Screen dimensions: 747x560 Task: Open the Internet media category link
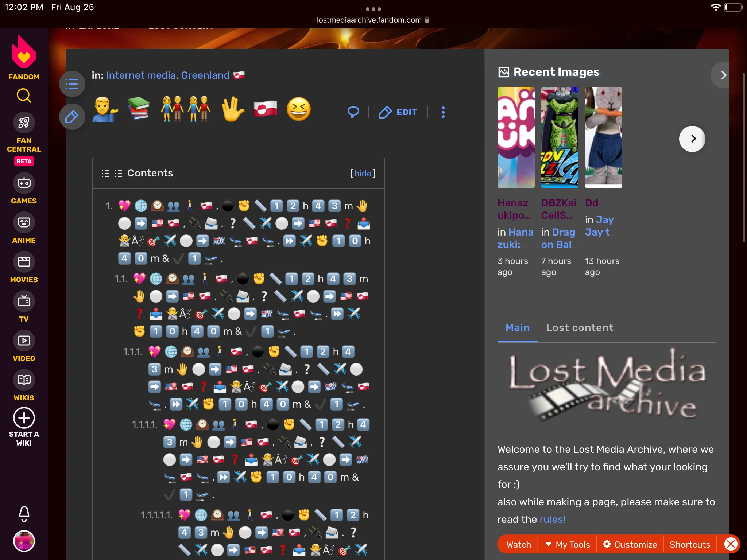pos(141,75)
